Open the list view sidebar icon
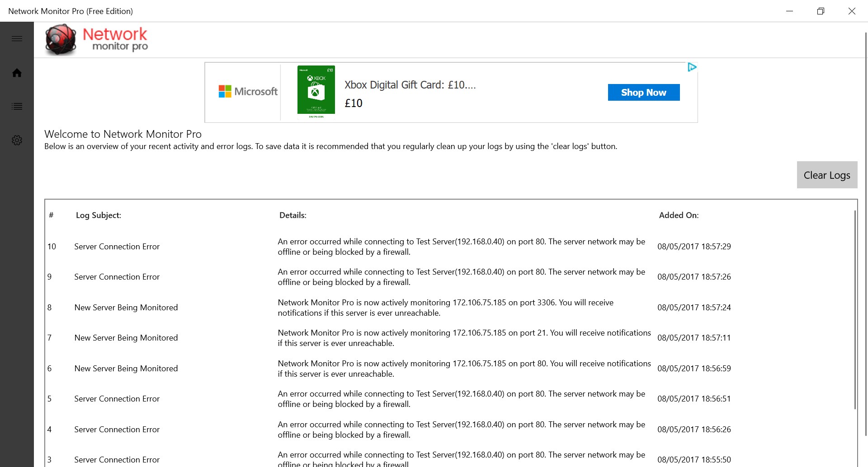868x467 pixels. [17, 107]
